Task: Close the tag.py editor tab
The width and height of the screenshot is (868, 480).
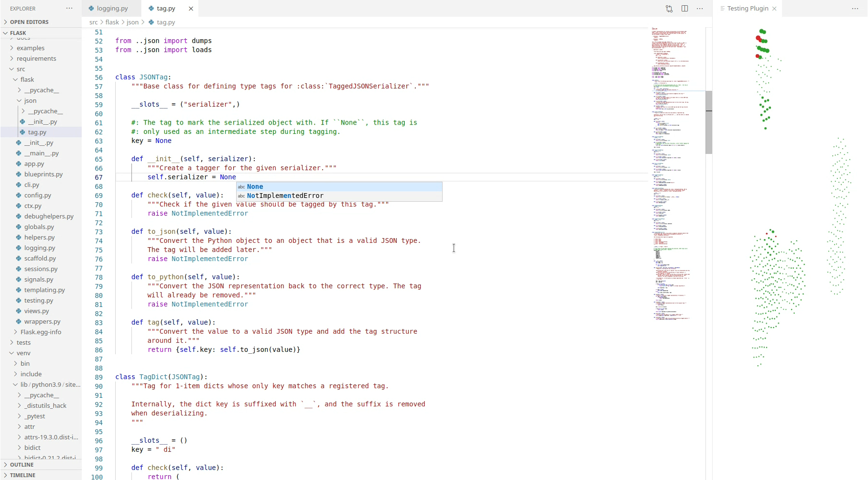Action: pyautogui.click(x=191, y=8)
